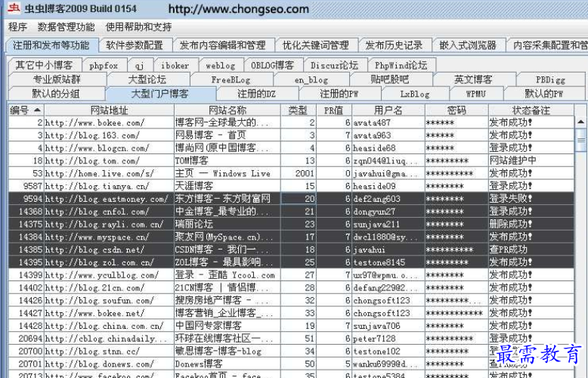
Task: Select row http://home.live.com/s/
Action: [291, 174]
